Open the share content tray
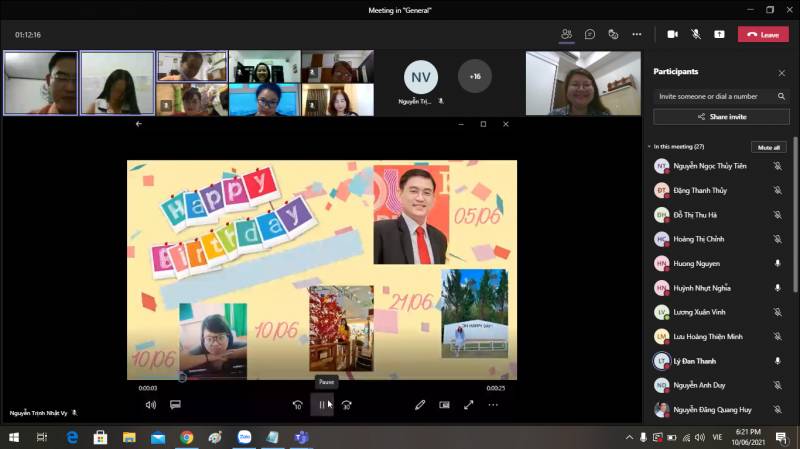This screenshot has height=449, width=800. [718, 34]
